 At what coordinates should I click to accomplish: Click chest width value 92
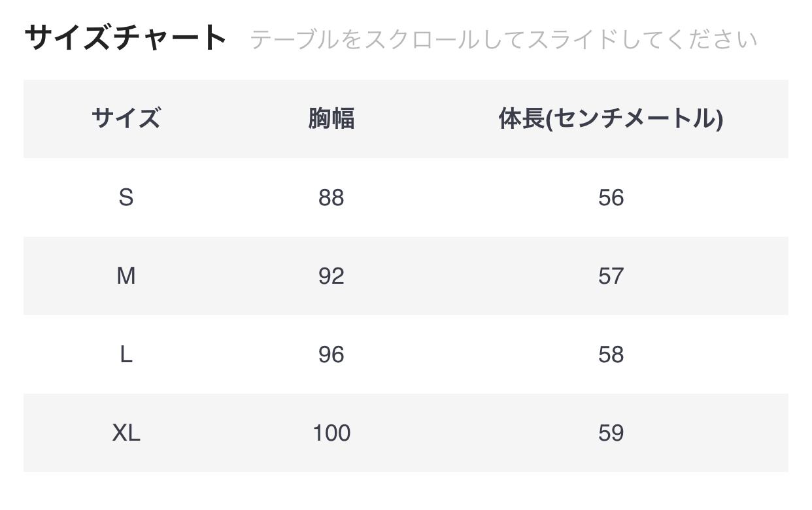click(x=331, y=276)
